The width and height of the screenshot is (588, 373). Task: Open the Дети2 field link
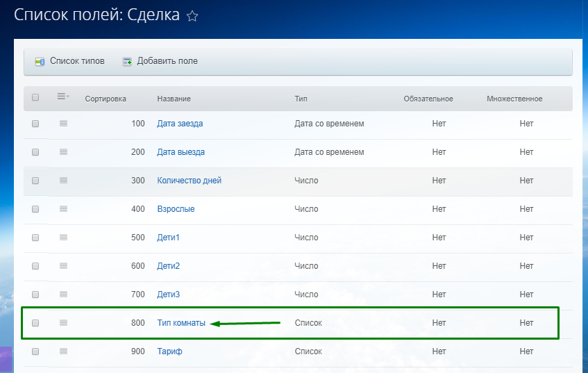click(x=169, y=266)
